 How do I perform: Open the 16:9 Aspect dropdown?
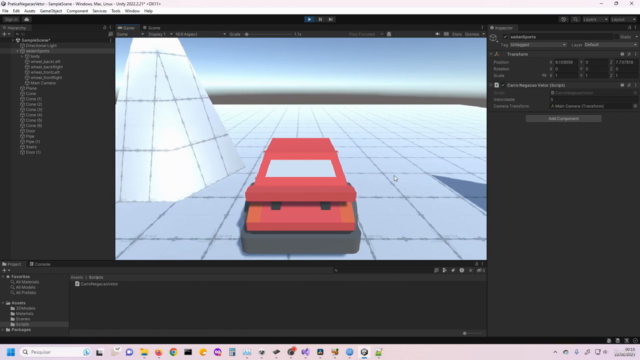click(x=200, y=34)
